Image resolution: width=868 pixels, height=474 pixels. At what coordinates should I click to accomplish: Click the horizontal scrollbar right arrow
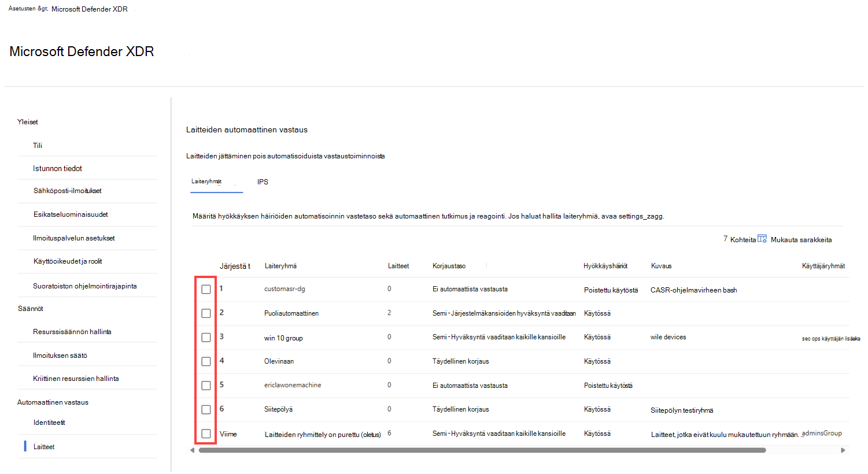tap(843, 450)
